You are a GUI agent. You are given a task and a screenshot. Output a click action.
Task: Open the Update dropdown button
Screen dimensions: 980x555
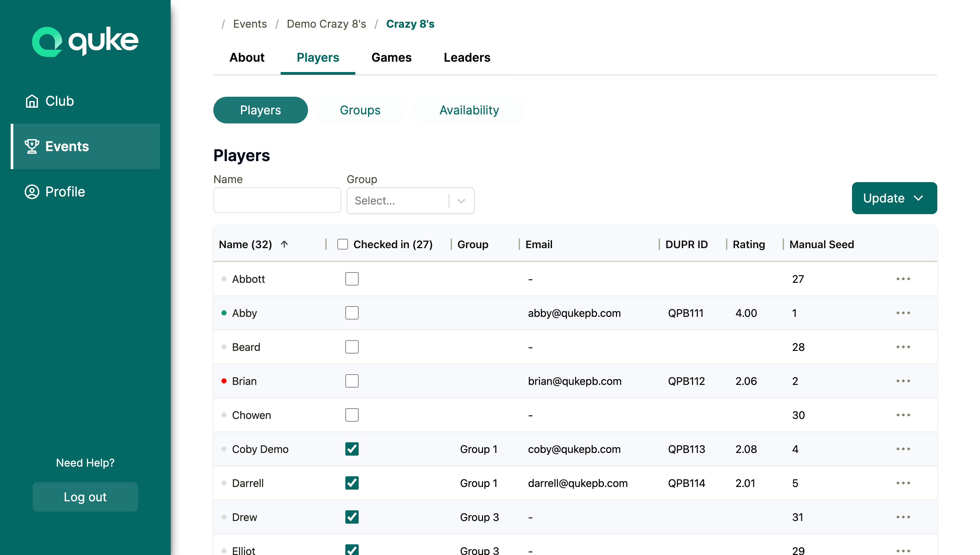tap(894, 198)
